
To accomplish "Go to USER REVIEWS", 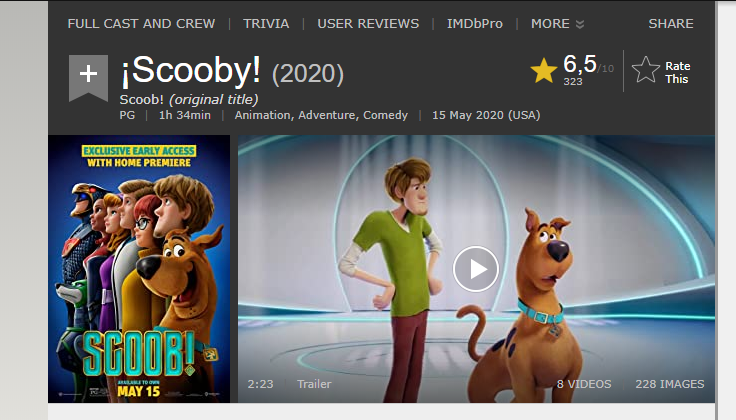I will [368, 23].
